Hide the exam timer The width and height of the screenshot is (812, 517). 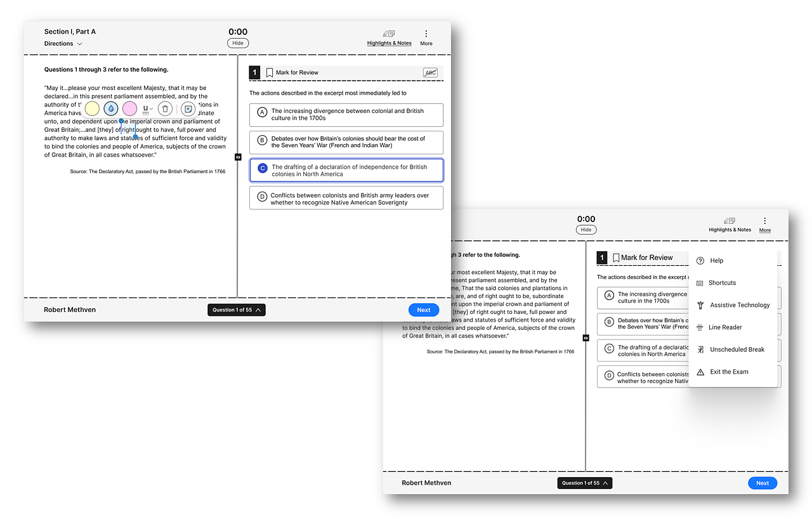237,43
